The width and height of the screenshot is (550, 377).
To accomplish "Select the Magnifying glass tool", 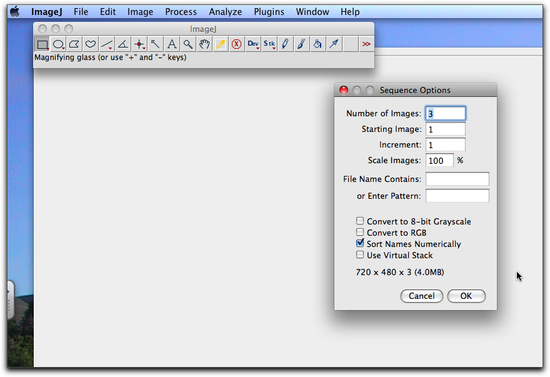I will (188, 44).
